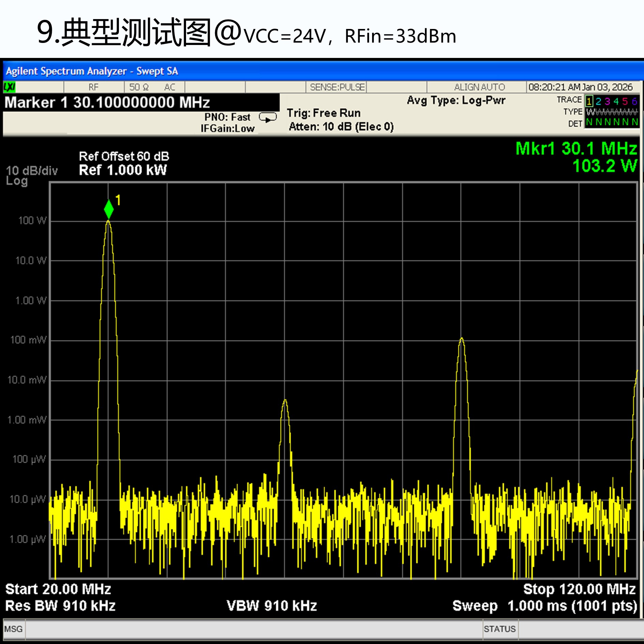
Task: Select trace number 2 indicator
Action: (x=598, y=101)
